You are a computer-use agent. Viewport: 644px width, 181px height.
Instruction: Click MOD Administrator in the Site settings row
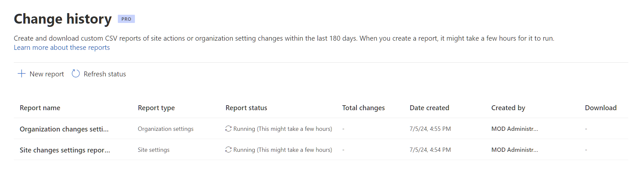point(514,150)
